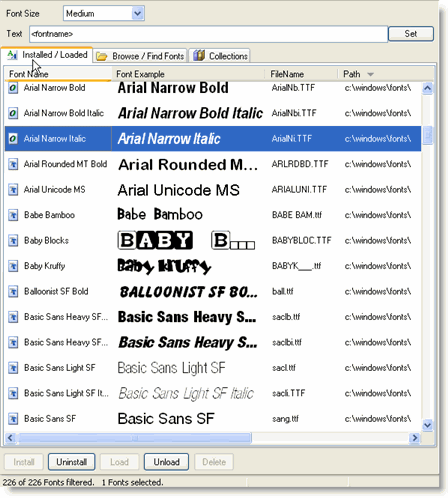Screen dimensions: 448x498
Task: Open the Font Size dropdown
Action: pyautogui.click(x=137, y=14)
